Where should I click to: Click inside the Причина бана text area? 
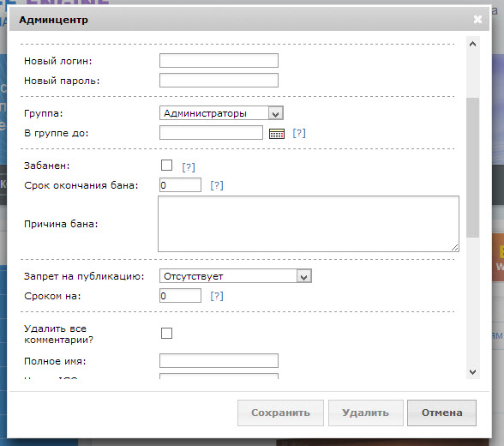(x=309, y=224)
